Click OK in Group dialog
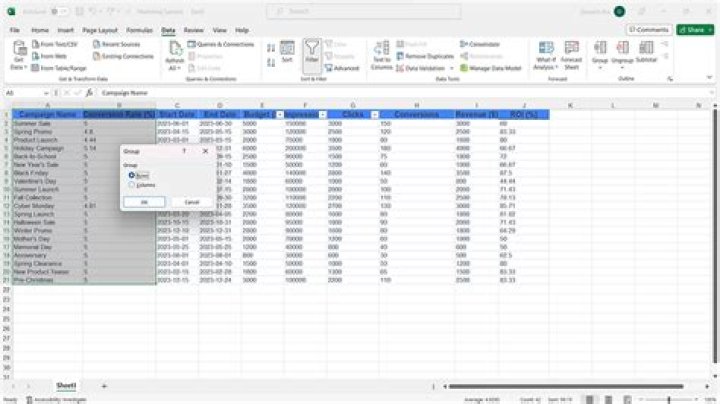The width and height of the screenshot is (720, 404). (x=143, y=202)
